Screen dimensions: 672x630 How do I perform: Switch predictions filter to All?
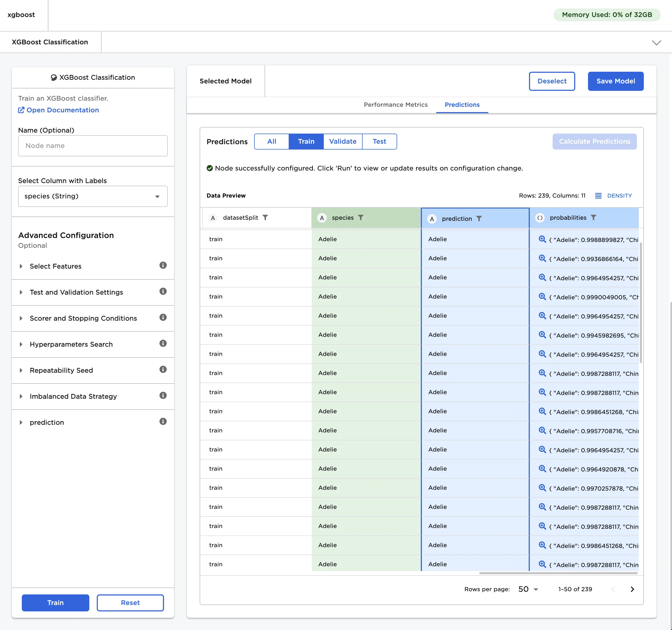tap(271, 142)
